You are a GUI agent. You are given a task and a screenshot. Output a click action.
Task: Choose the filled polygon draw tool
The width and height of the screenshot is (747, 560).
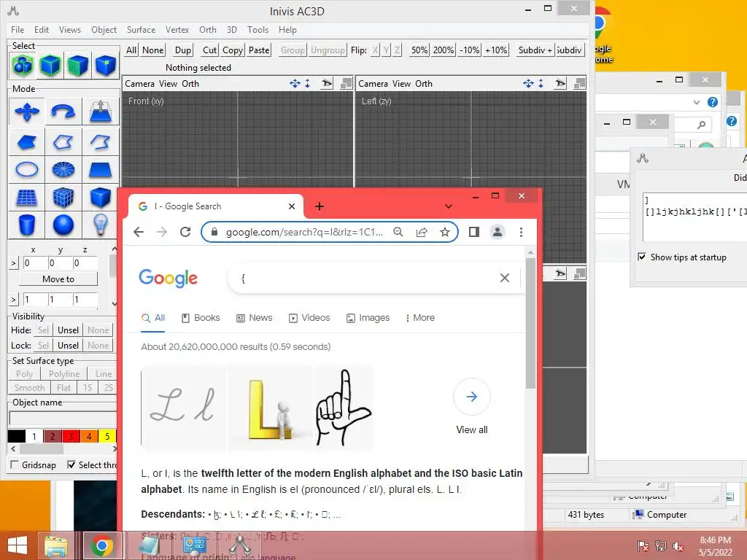(27, 142)
